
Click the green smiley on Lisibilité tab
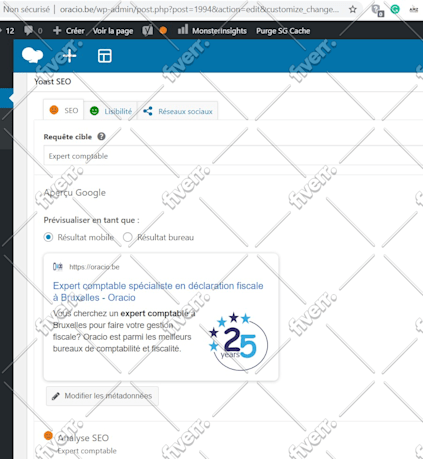94,111
